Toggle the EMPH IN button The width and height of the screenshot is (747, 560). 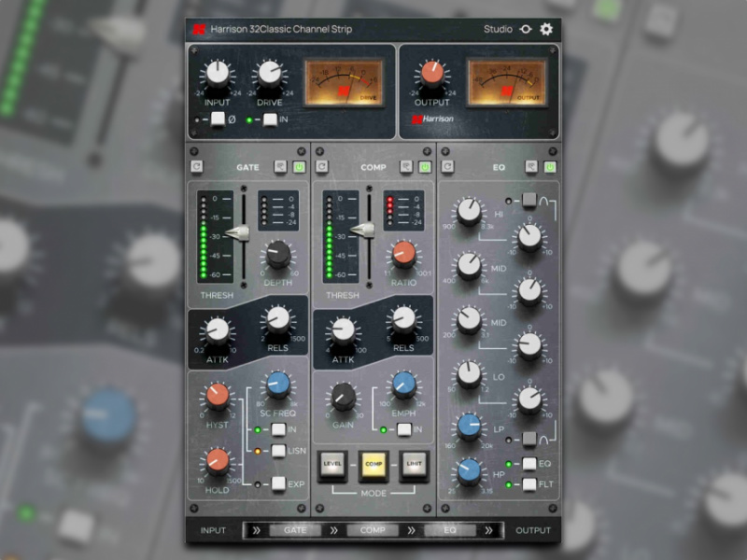pyautogui.click(x=404, y=429)
